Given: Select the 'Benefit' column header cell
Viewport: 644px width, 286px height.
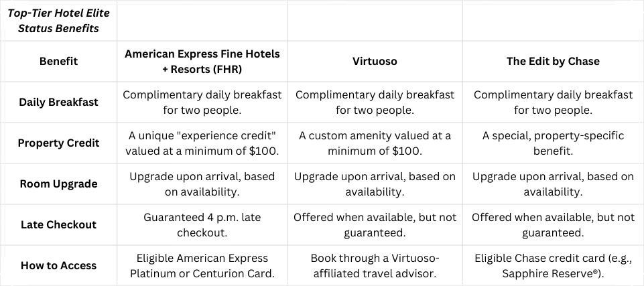Looking at the screenshot, I should pos(58,61).
